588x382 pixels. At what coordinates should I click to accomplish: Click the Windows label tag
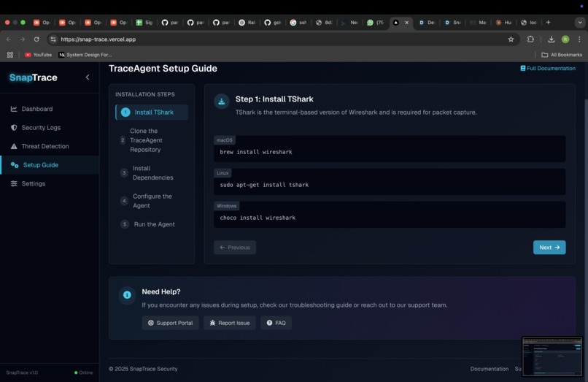[x=226, y=206]
